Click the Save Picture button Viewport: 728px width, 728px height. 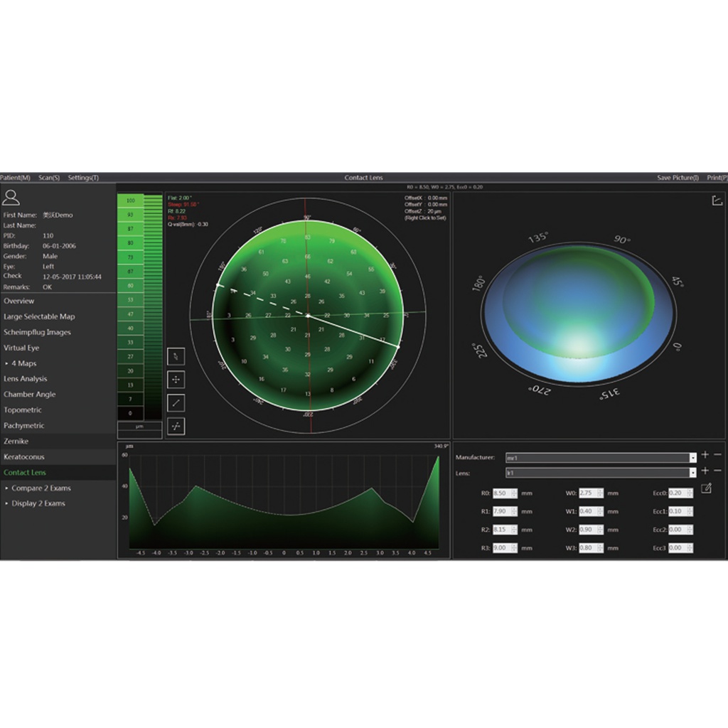tap(677, 178)
